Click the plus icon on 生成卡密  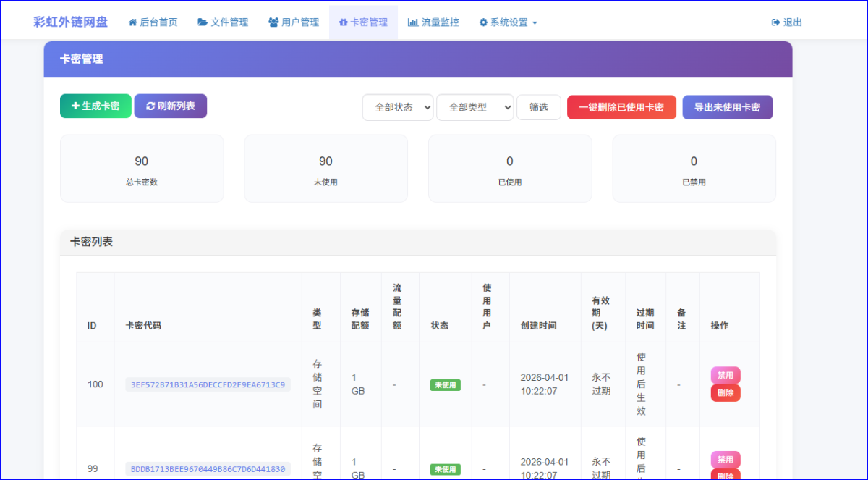click(x=75, y=106)
